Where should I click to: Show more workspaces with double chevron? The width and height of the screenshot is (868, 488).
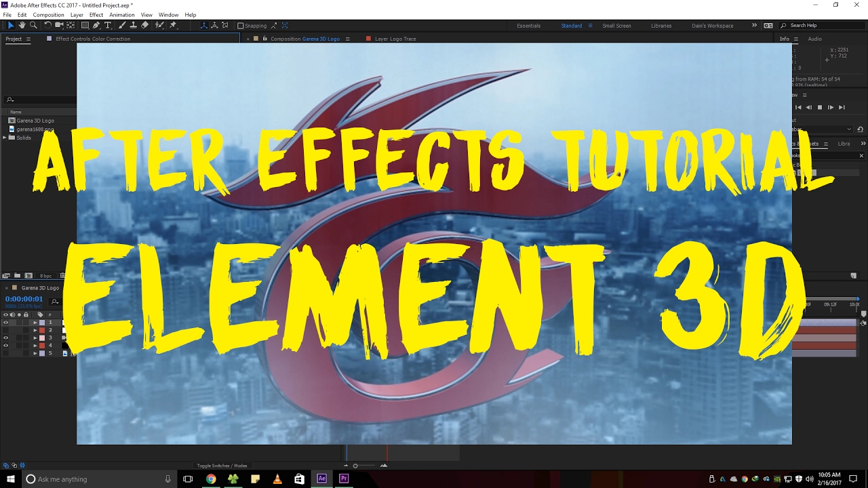click(x=754, y=26)
